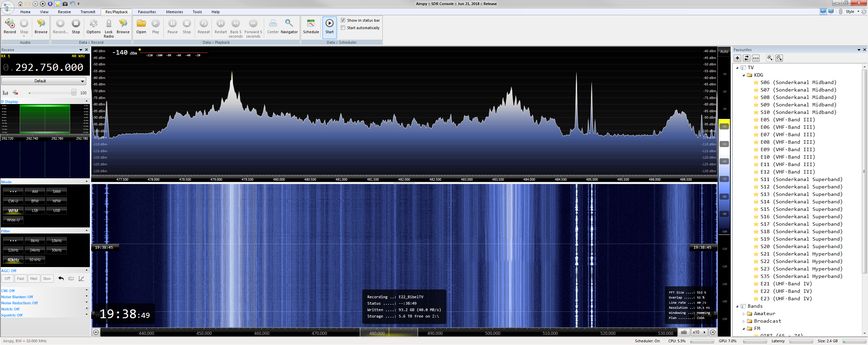868x345 pixels.
Task: Open the View ribbon tab
Action: [x=44, y=12]
